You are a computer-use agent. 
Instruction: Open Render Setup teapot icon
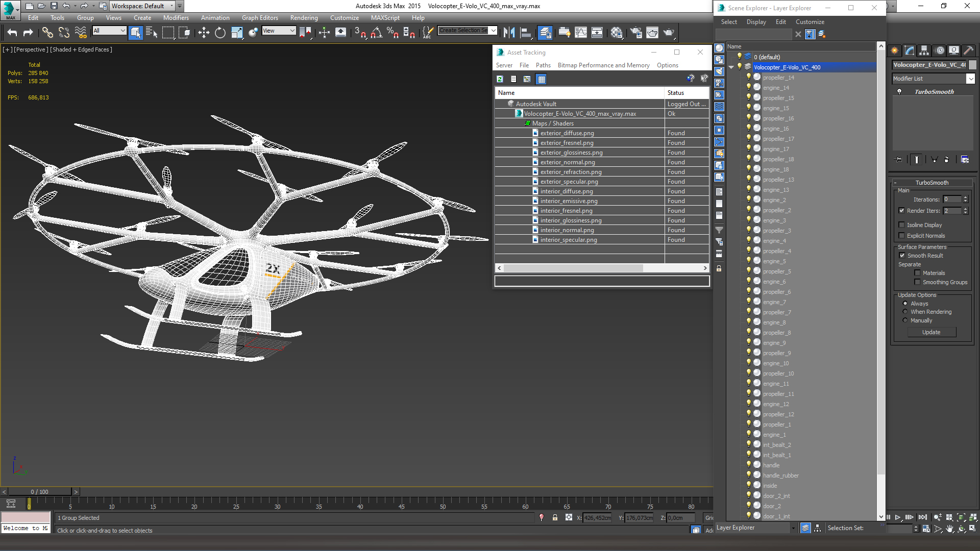tap(636, 33)
